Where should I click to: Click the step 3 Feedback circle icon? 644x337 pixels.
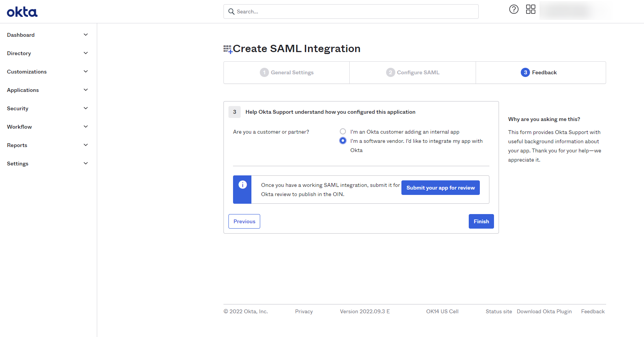525,72
